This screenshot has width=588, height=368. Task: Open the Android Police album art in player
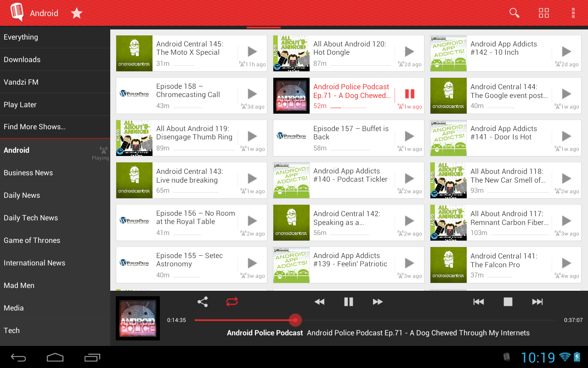coord(138,318)
